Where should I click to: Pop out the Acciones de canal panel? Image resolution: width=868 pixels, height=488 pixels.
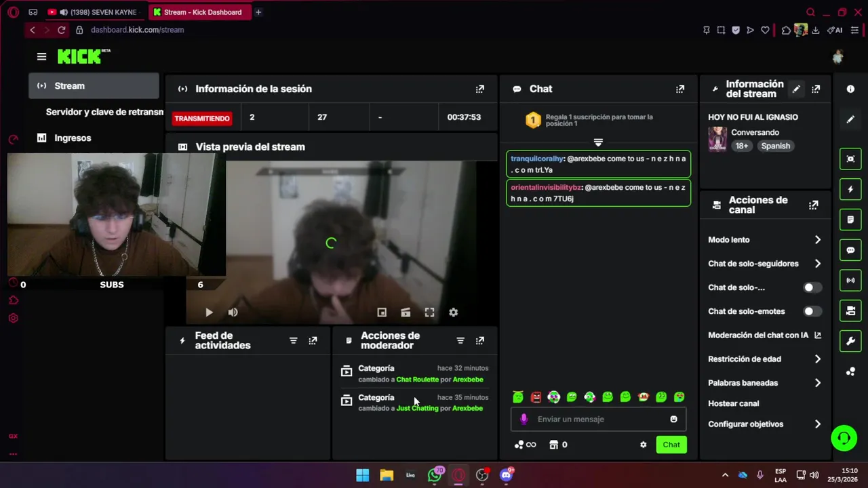pyautogui.click(x=814, y=205)
